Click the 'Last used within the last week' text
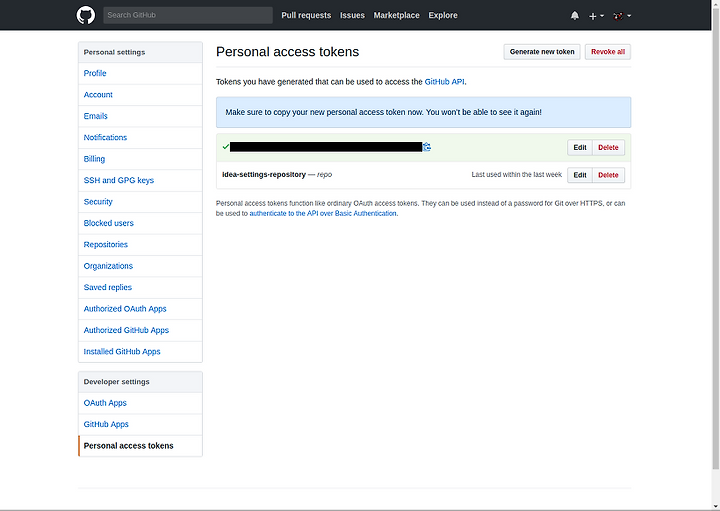The image size is (720, 511). [517, 175]
